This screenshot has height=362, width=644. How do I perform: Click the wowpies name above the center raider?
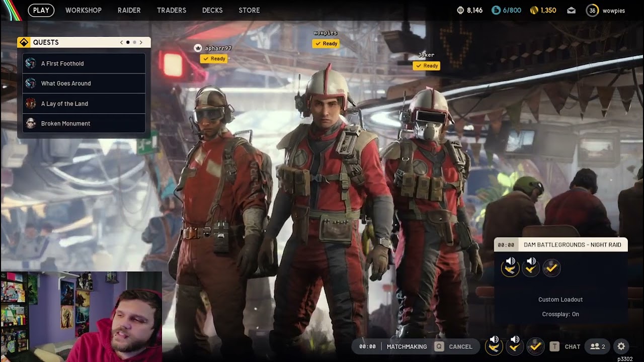326,33
